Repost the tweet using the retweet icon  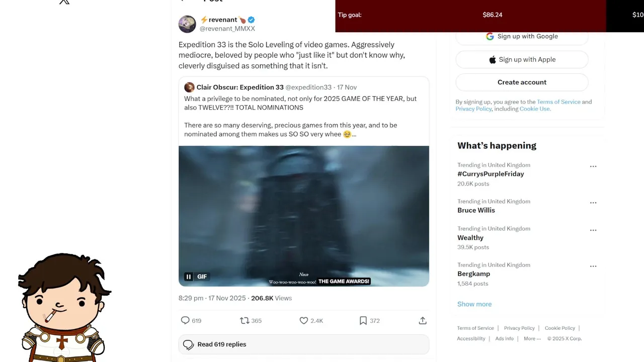coord(245,320)
